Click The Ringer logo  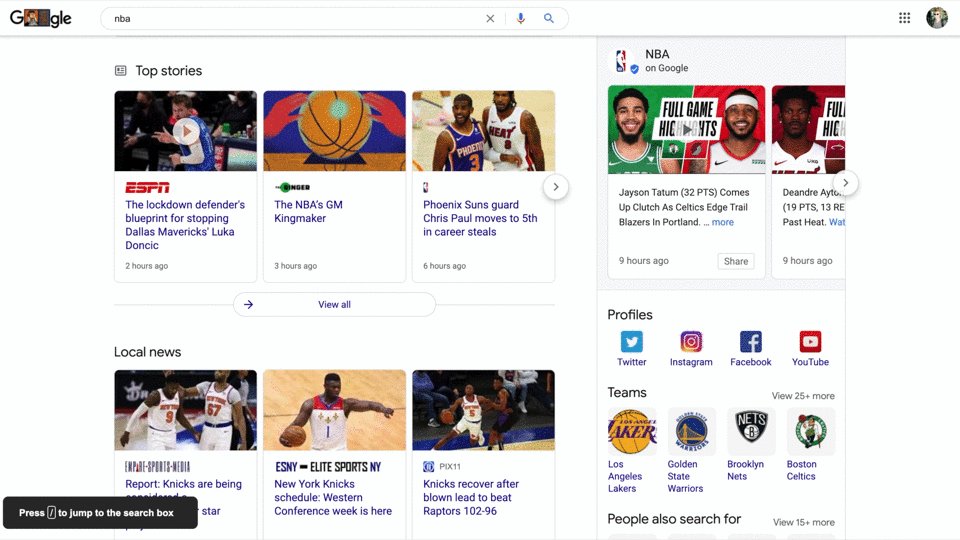coord(292,187)
